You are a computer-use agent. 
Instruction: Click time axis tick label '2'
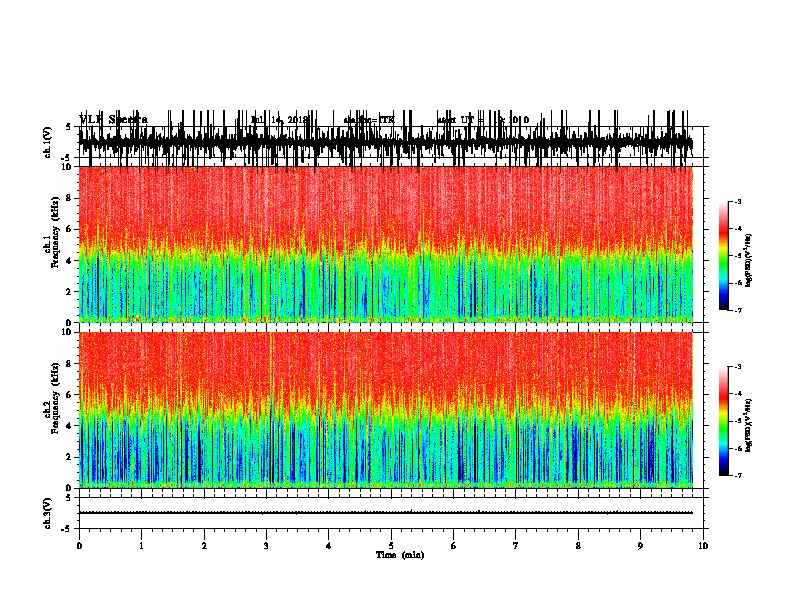click(x=204, y=546)
